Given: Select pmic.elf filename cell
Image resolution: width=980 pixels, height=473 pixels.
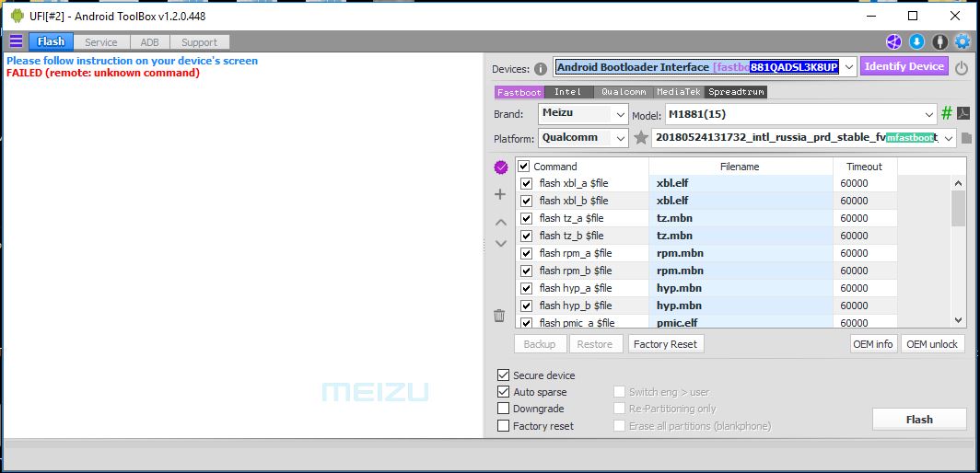Looking at the screenshot, I should coord(741,322).
